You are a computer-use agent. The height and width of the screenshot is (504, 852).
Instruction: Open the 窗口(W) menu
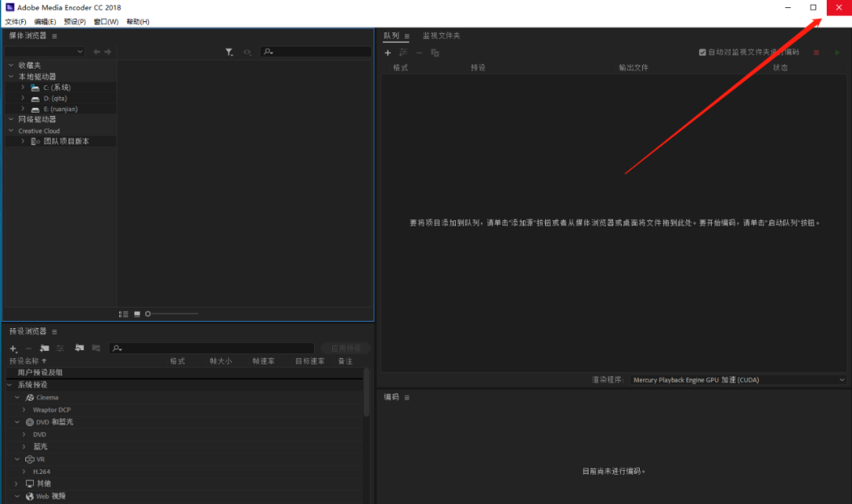106,22
